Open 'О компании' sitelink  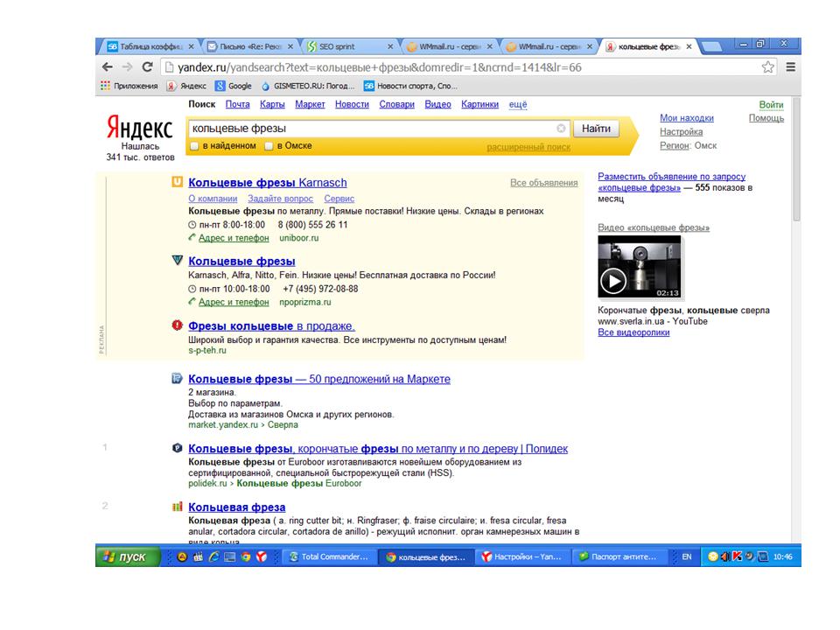click(x=212, y=199)
